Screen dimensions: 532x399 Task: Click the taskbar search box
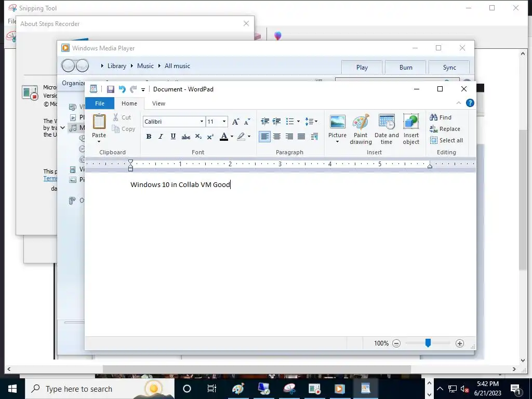click(x=100, y=389)
